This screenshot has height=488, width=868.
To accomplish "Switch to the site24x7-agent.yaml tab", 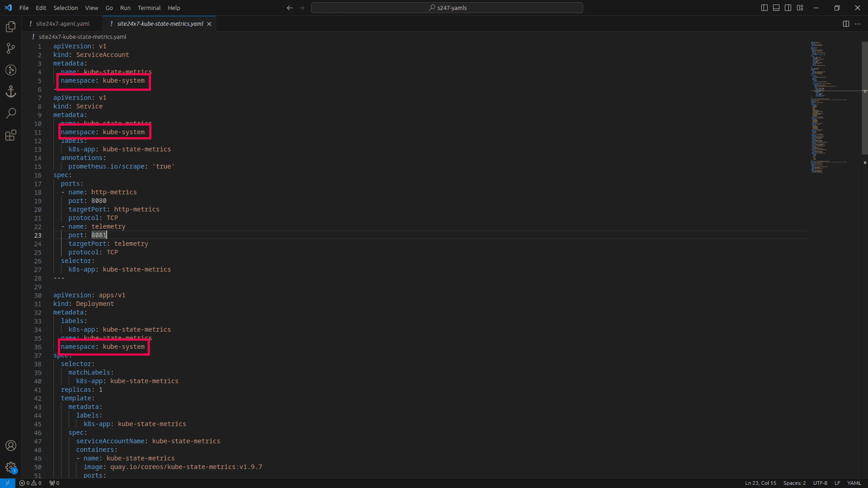I will pyautogui.click(x=62, y=24).
